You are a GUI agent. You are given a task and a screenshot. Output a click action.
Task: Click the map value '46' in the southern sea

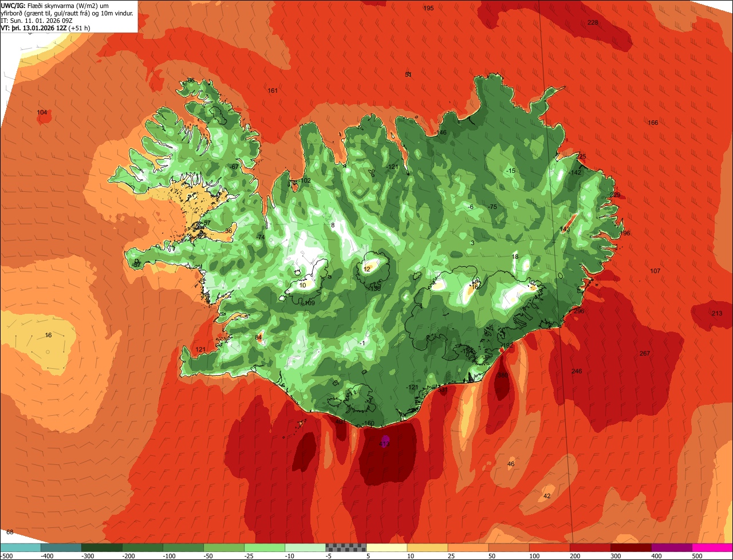[x=511, y=464]
